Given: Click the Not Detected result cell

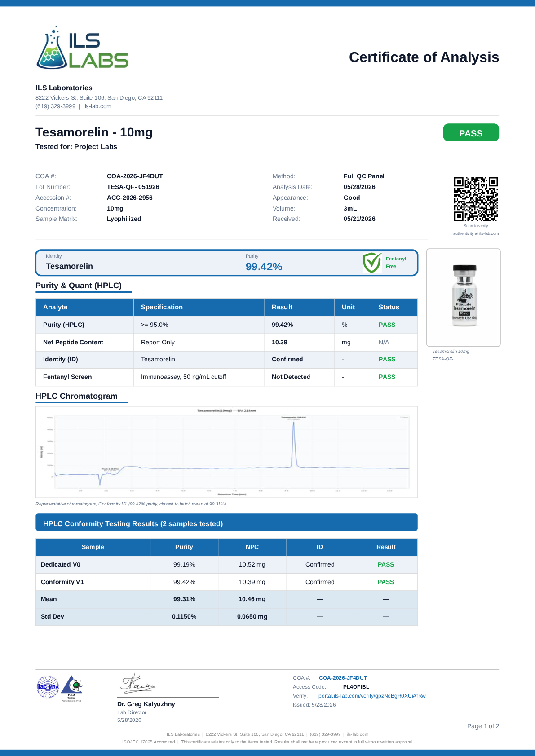Looking at the screenshot, I should click(299, 377).
